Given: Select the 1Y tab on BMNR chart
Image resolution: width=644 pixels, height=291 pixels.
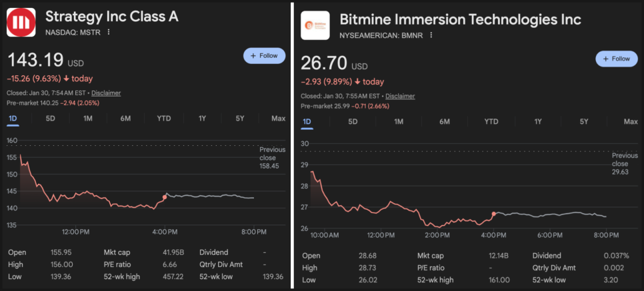Looking at the screenshot, I should (x=537, y=122).
